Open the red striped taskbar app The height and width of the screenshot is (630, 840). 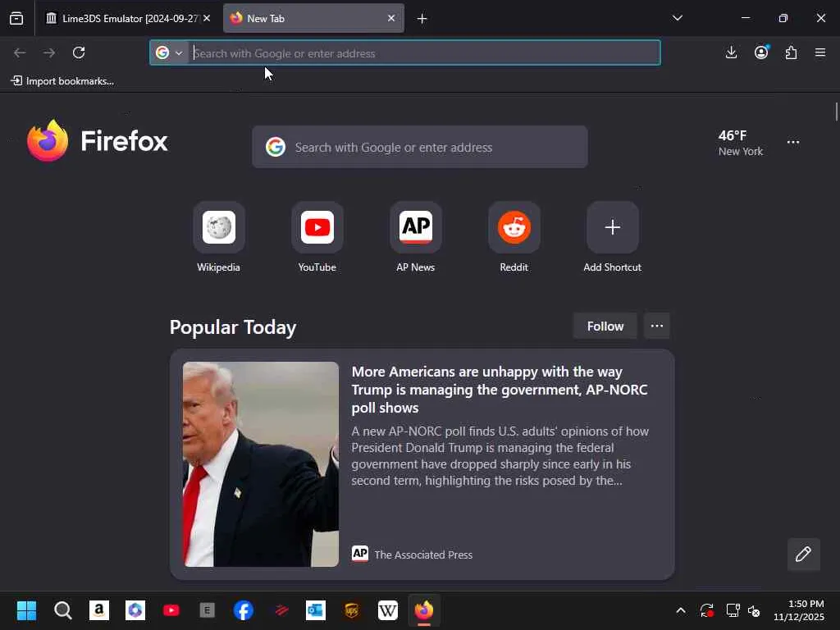point(281,610)
